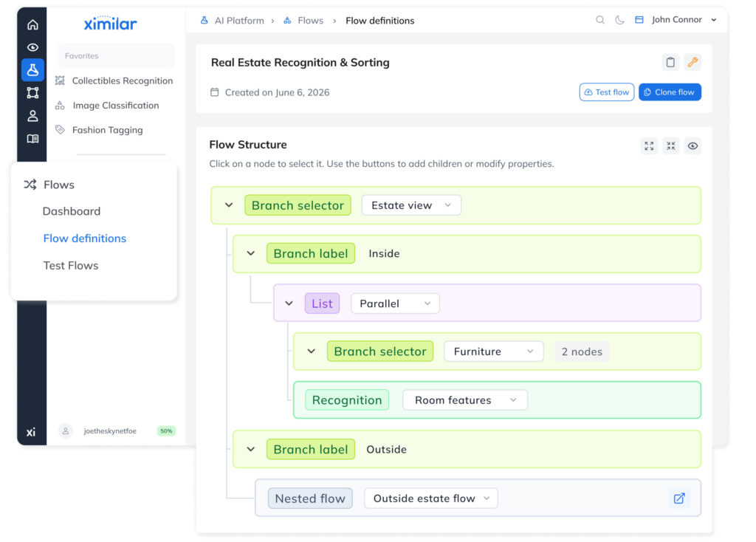Click the Clone flow button
The width and height of the screenshot is (756, 542).
670,92
